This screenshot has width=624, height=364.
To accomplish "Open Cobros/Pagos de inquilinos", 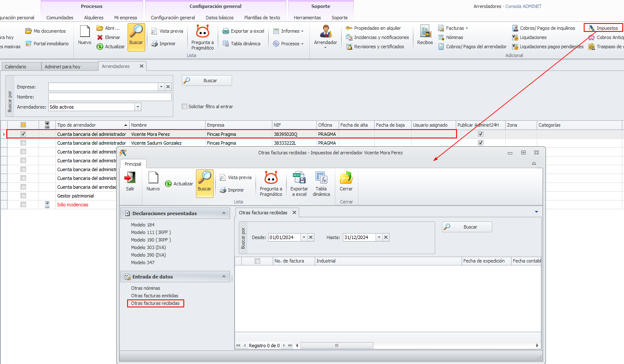I will pyautogui.click(x=543, y=28).
